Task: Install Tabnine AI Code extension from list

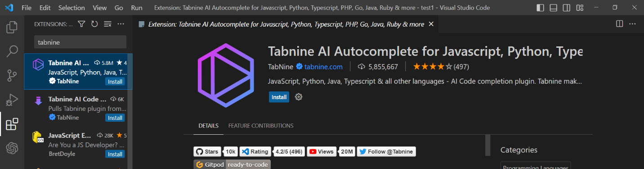Action: coord(115,118)
